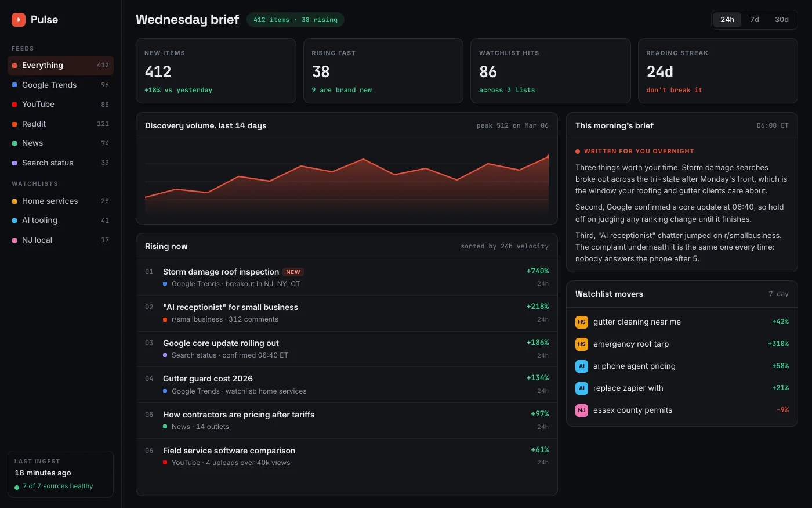Click the sorted by 24h velocity label
This screenshot has width=812, height=508.
[505, 247]
